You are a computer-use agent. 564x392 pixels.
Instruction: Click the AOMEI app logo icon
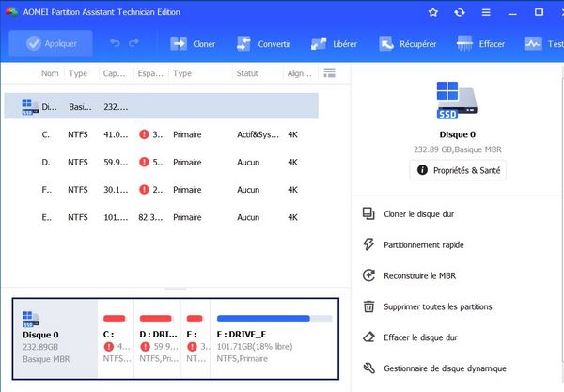tap(11, 12)
